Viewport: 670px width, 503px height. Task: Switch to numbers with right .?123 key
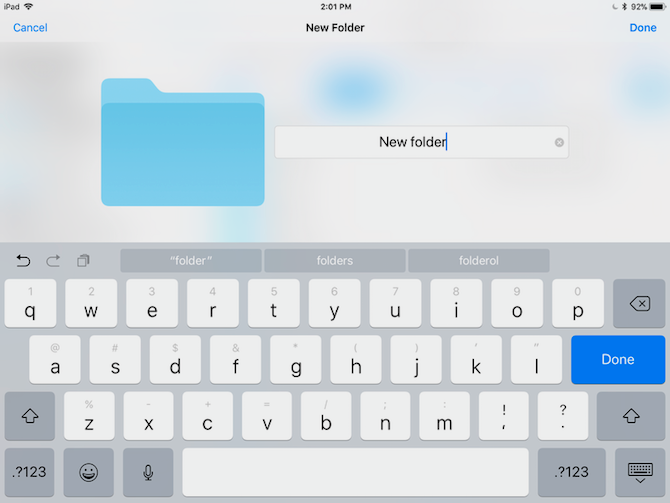(571, 472)
